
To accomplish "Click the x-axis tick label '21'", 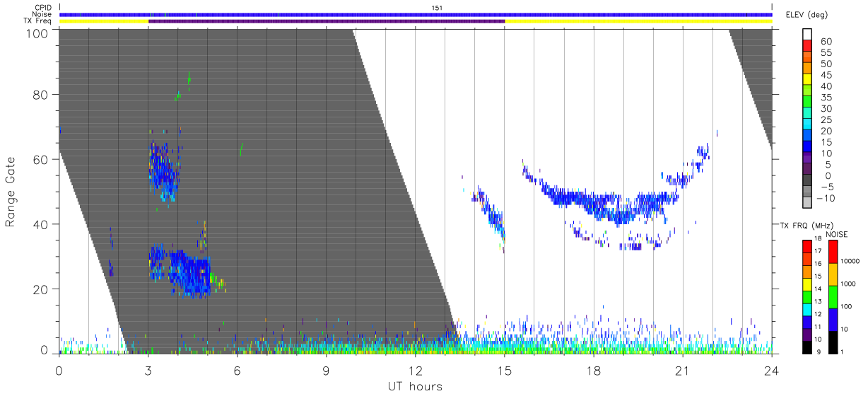I will tap(683, 370).
